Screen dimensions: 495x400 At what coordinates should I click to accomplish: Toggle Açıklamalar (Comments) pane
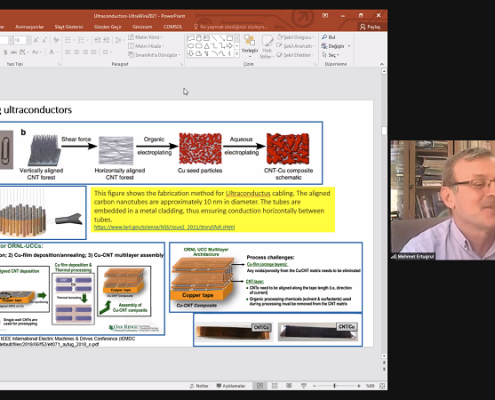click(231, 386)
